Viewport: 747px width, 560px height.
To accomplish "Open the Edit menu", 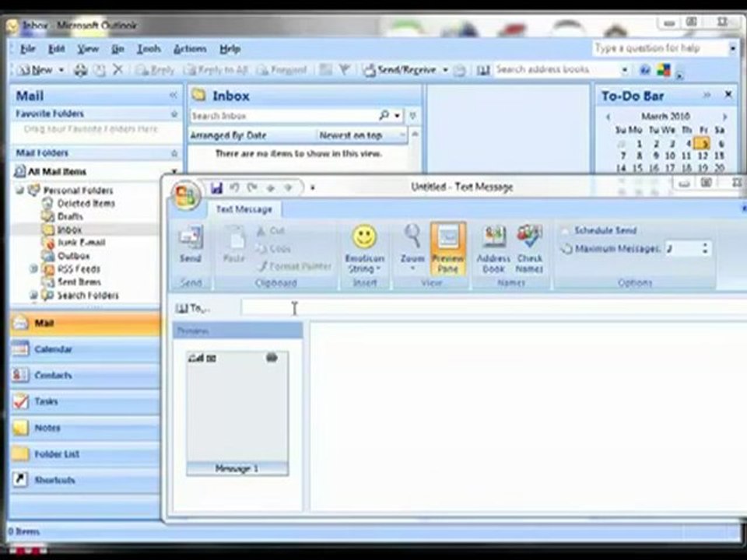I will [x=56, y=48].
